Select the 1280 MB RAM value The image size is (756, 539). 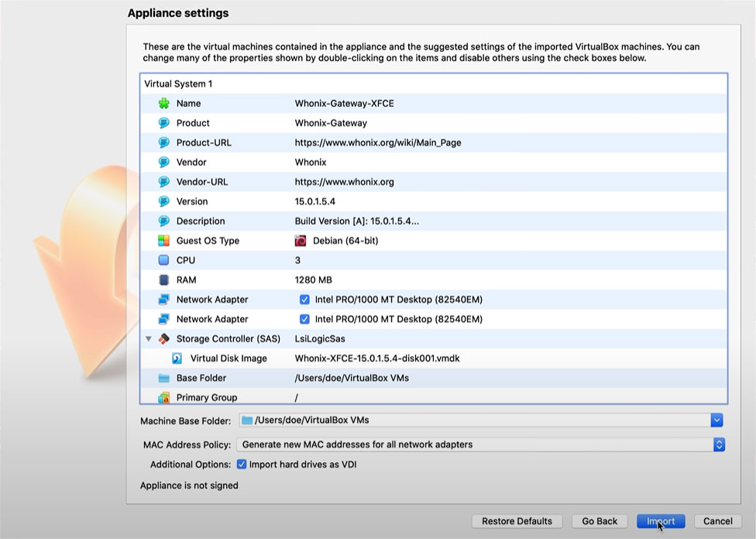click(x=314, y=280)
